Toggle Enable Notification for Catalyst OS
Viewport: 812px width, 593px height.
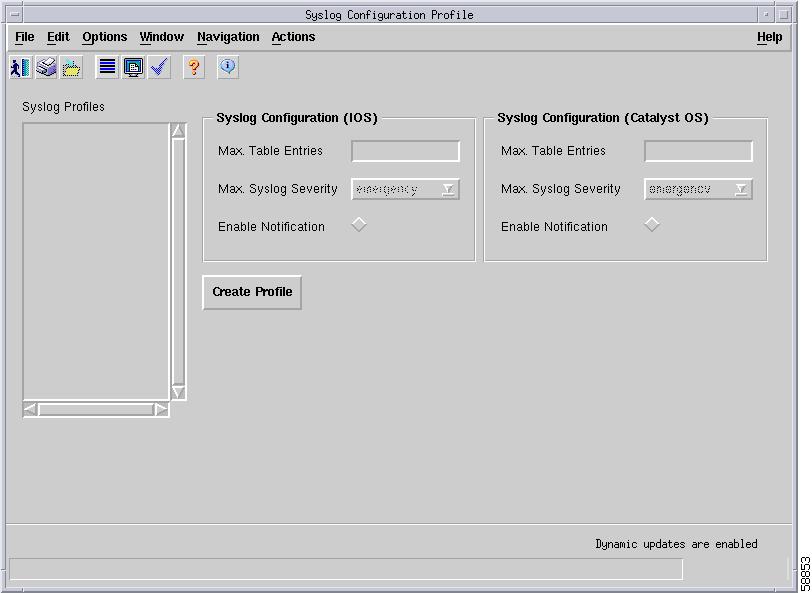[652, 225]
